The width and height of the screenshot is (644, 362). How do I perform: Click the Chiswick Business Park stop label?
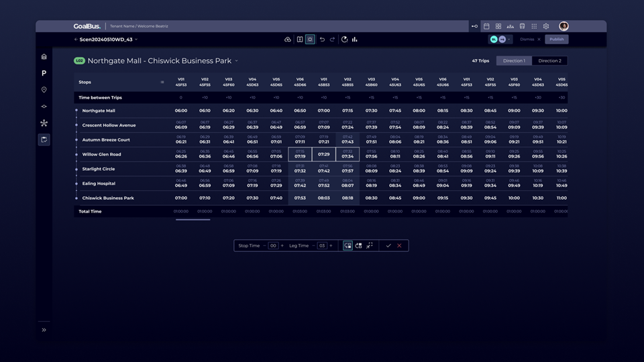pos(108,198)
